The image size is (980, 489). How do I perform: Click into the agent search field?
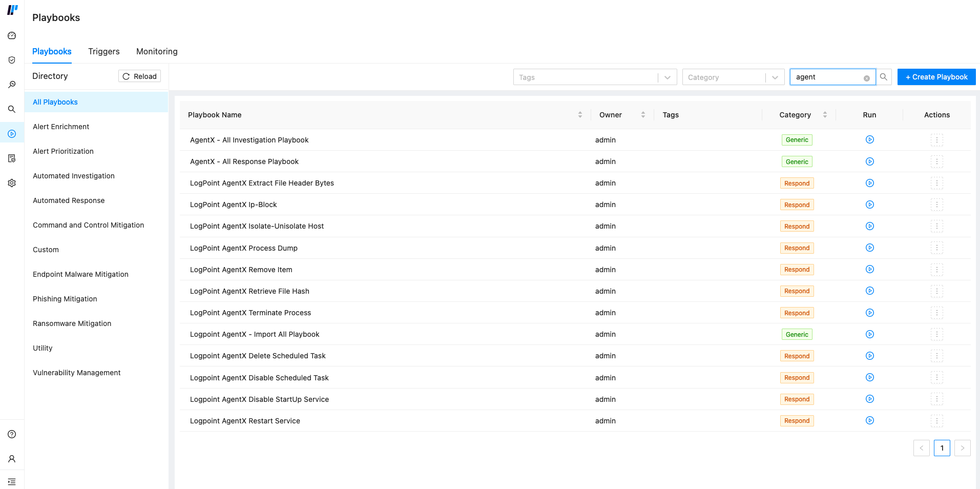[x=826, y=77]
